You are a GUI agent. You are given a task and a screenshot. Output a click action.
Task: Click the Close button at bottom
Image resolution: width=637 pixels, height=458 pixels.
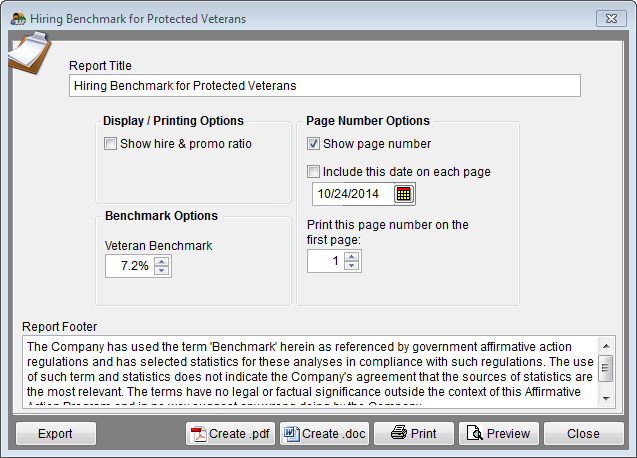583,433
